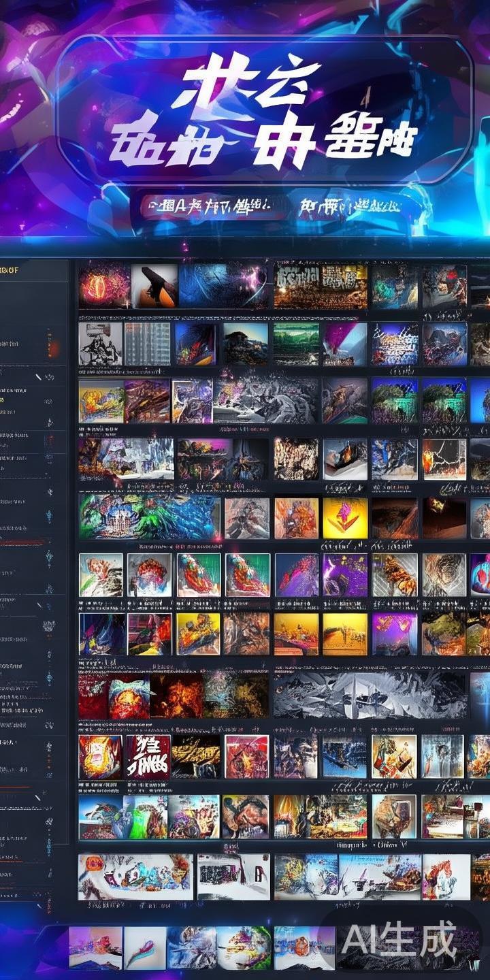This screenshot has height=980, width=490.
Task: Click the orange header text atop the sidebar
Action: click(10, 269)
